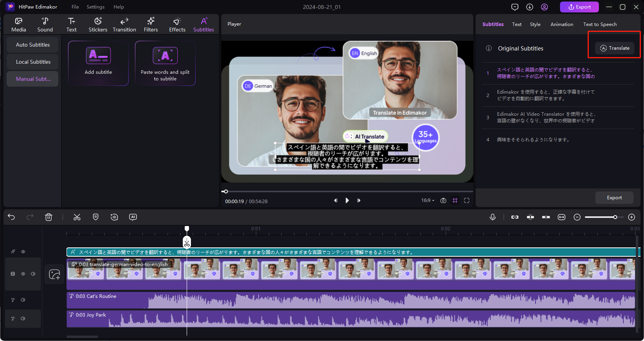Click the info icon beside Original Subtitles
Screen dimensions: 644x341
489,48
